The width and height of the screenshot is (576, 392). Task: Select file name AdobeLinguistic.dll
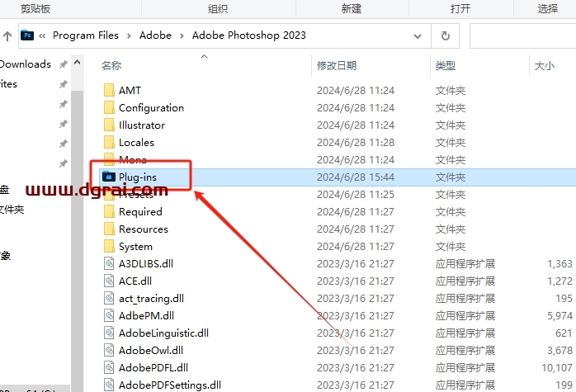163,333
